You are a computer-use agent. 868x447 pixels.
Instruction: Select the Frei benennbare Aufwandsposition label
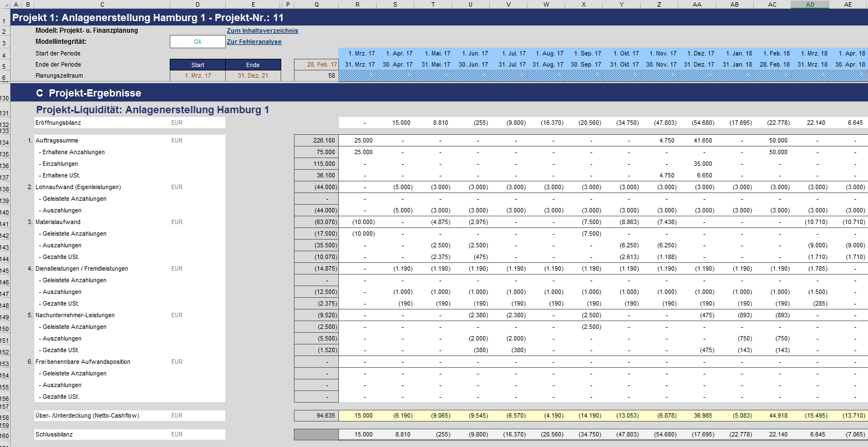tap(83, 362)
